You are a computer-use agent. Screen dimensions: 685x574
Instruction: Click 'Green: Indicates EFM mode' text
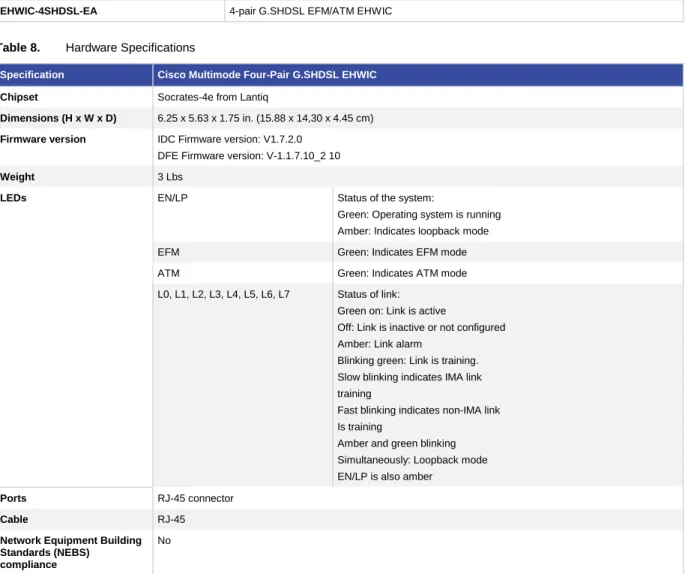click(402, 252)
